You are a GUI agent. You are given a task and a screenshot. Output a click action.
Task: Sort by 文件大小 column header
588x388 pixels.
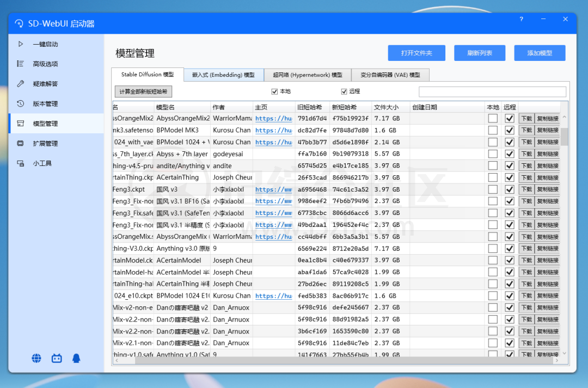(390, 107)
